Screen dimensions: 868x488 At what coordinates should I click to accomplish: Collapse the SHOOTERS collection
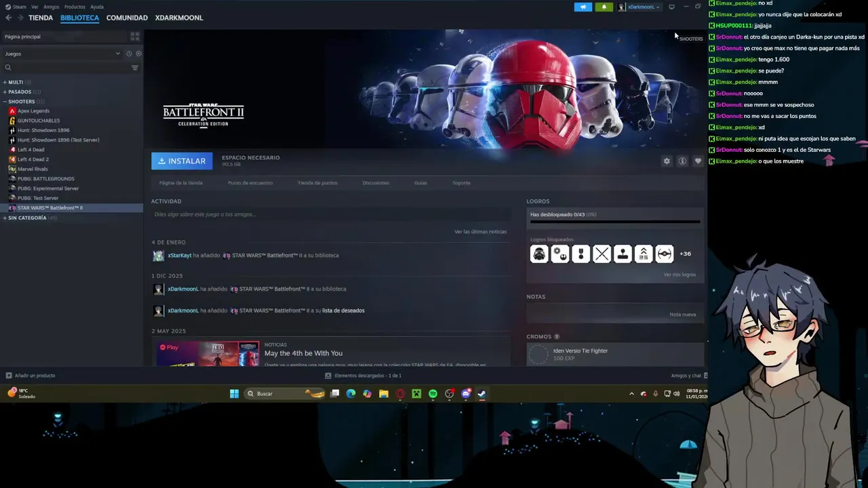coord(22,102)
